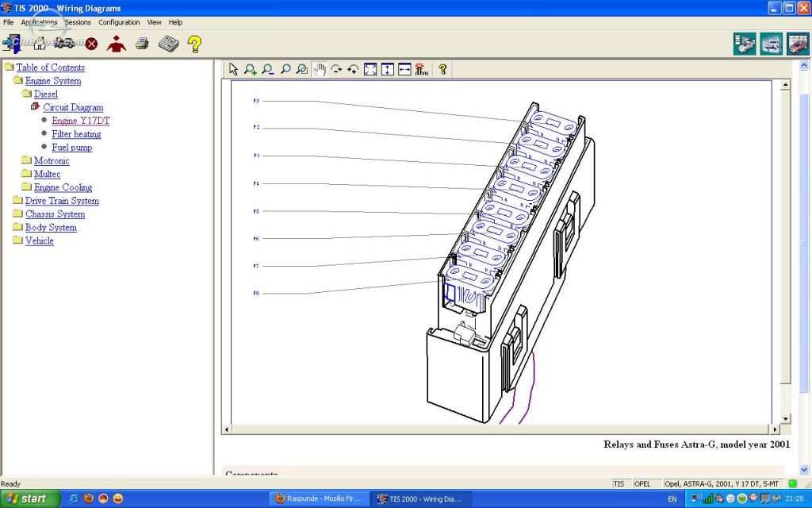Open the Configuration menu

coord(119,22)
